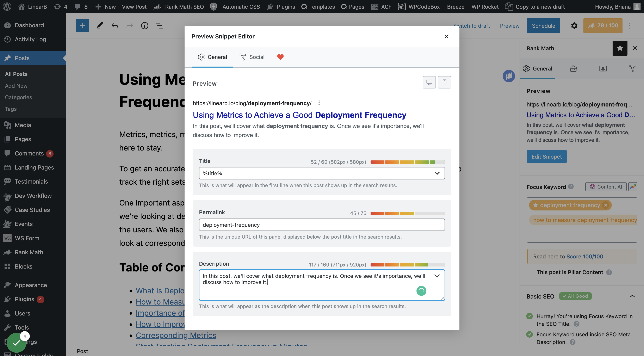Open the Rank Math SEO admin bar menu

[179, 6]
